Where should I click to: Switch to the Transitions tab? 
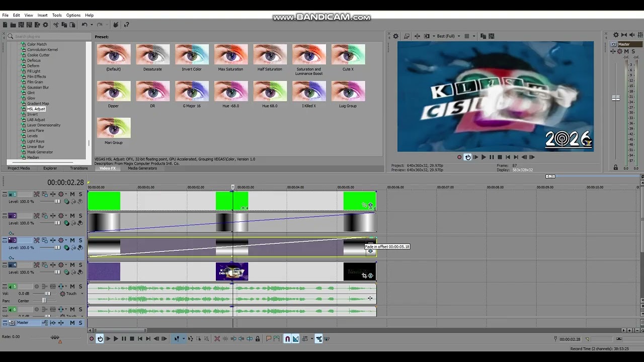(x=78, y=168)
